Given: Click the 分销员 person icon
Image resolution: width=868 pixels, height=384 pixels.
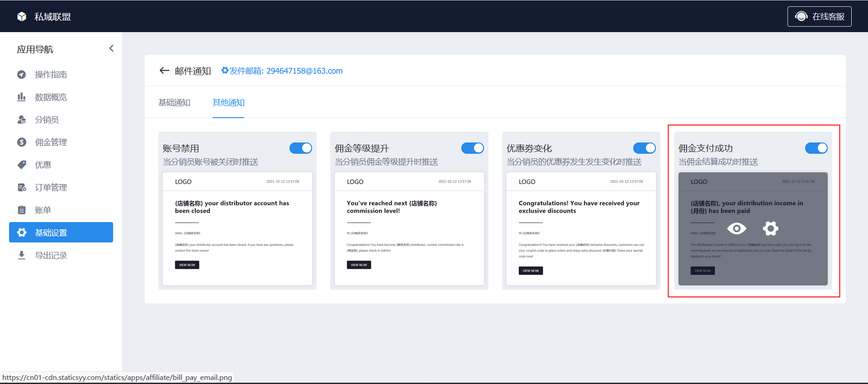Looking at the screenshot, I should 22,119.
